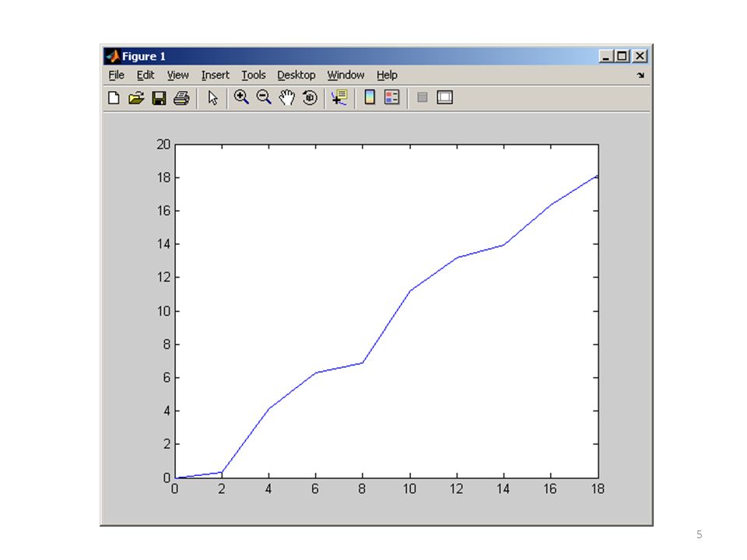Screen dimensions: 747x560
Task: Close the Figure 1 window
Action: (640, 56)
